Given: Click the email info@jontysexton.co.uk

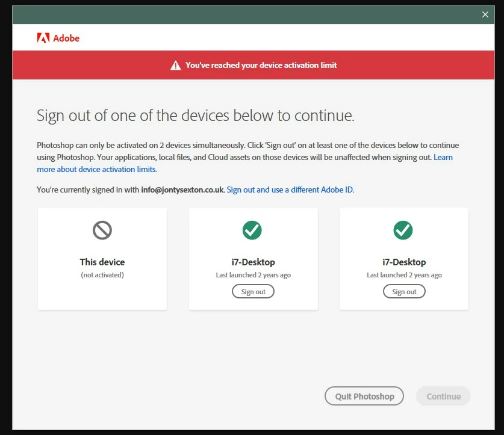Looking at the screenshot, I should [182, 190].
